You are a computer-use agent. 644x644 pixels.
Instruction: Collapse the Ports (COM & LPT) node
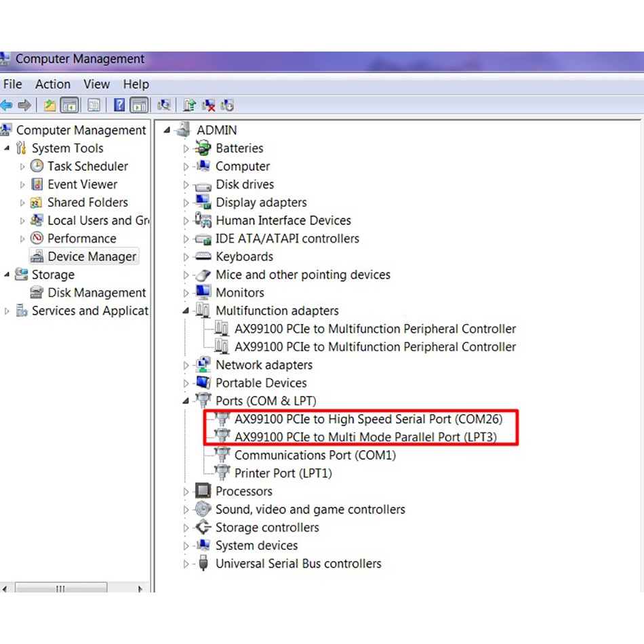[x=186, y=401]
